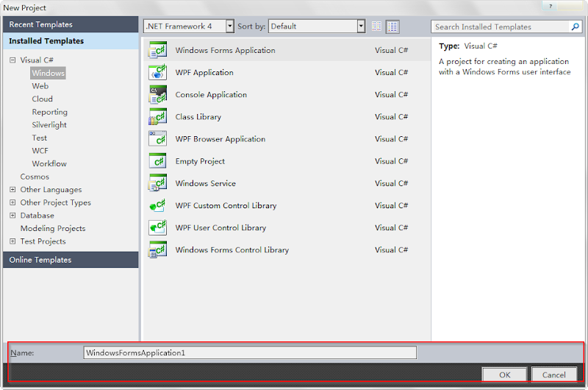The image size is (588, 390).
Task: Select the Windows Service template name
Action: pyautogui.click(x=206, y=183)
